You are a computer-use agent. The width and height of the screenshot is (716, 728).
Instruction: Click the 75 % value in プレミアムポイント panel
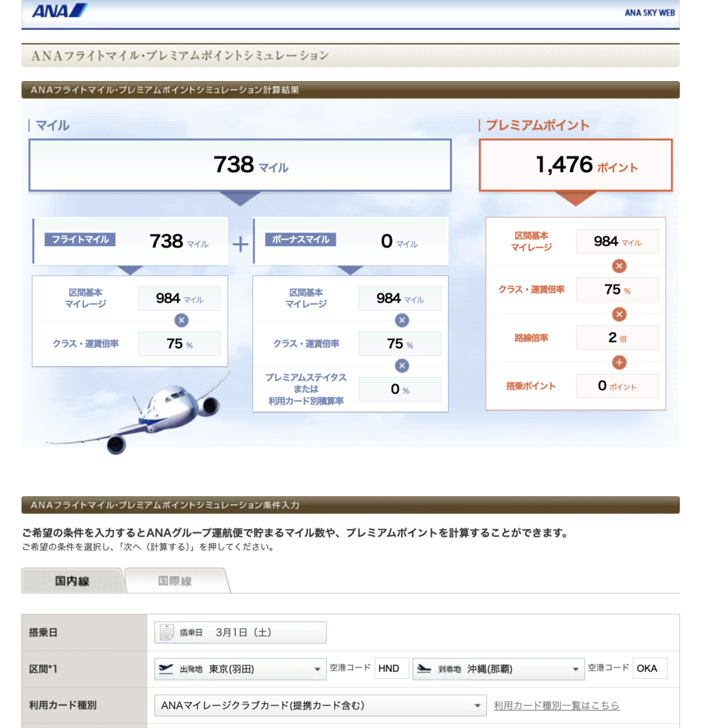(617, 290)
